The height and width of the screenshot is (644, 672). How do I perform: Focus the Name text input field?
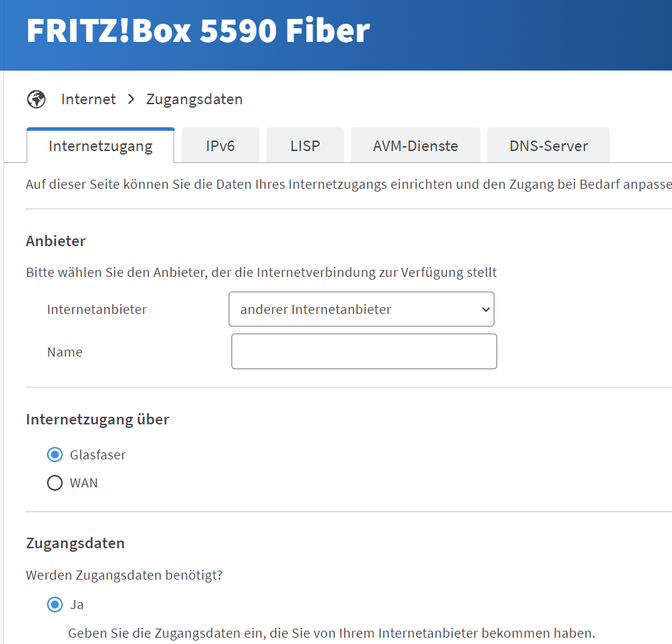[x=364, y=351]
